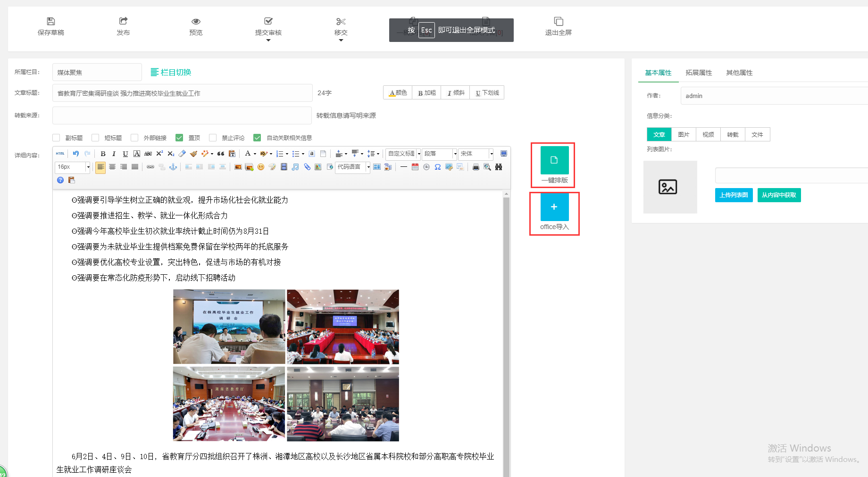868x477 pixels.
Task: Open the 自定义标题 dropdown
Action: [404, 154]
